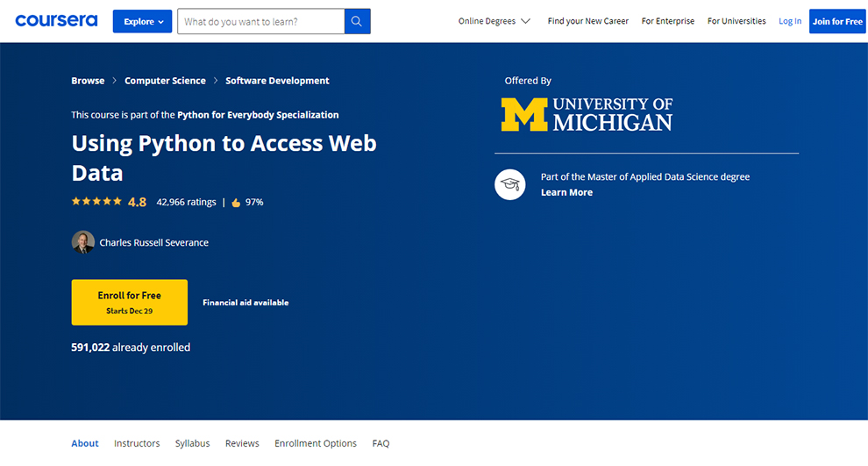Viewport: 868px width, 466px height.
Task: Click the five-star rating icons
Action: pyautogui.click(x=96, y=202)
